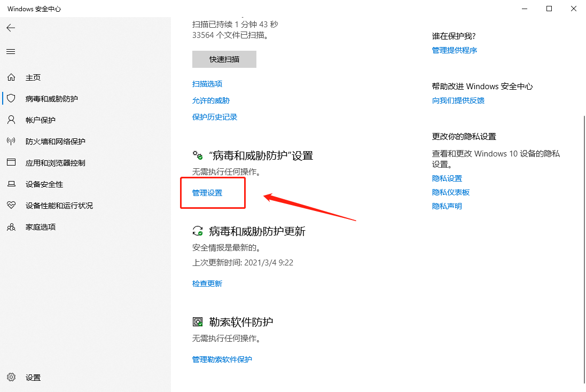Viewport: 586px width, 392px height.
Task: Click the home icon for 主页
Action: (11, 77)
